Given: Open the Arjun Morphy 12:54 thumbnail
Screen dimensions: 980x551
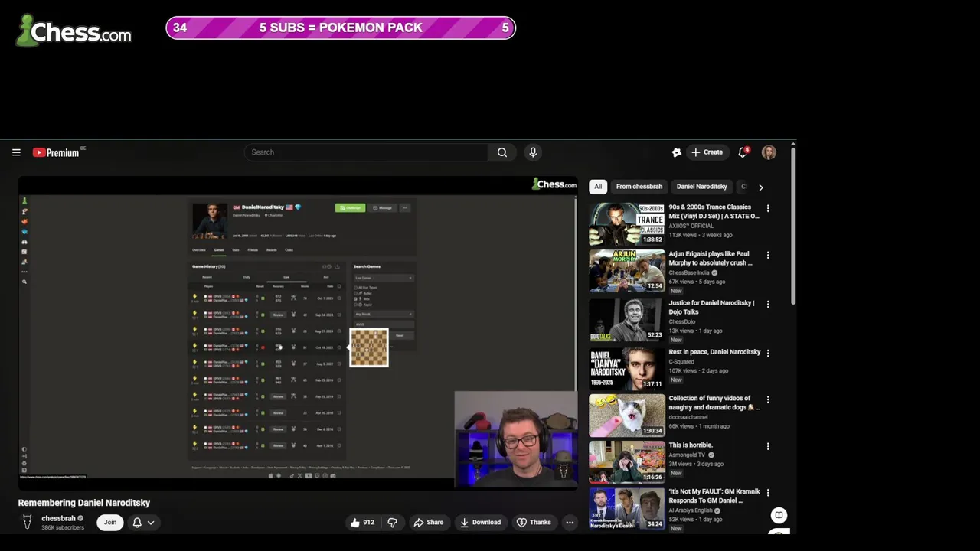Looking at the screenshot, I should [627, 271].
